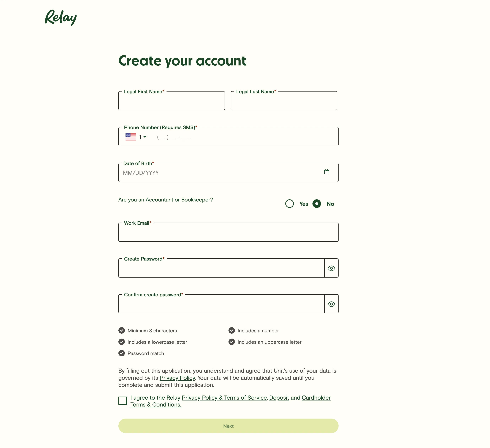Click the Minimum 8 characters checkmark icon
Screen dimensions: 490x448
tap(122, 330)
